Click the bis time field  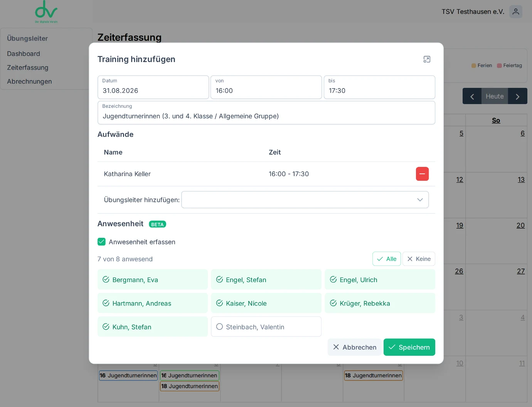(x=379, y=87)
